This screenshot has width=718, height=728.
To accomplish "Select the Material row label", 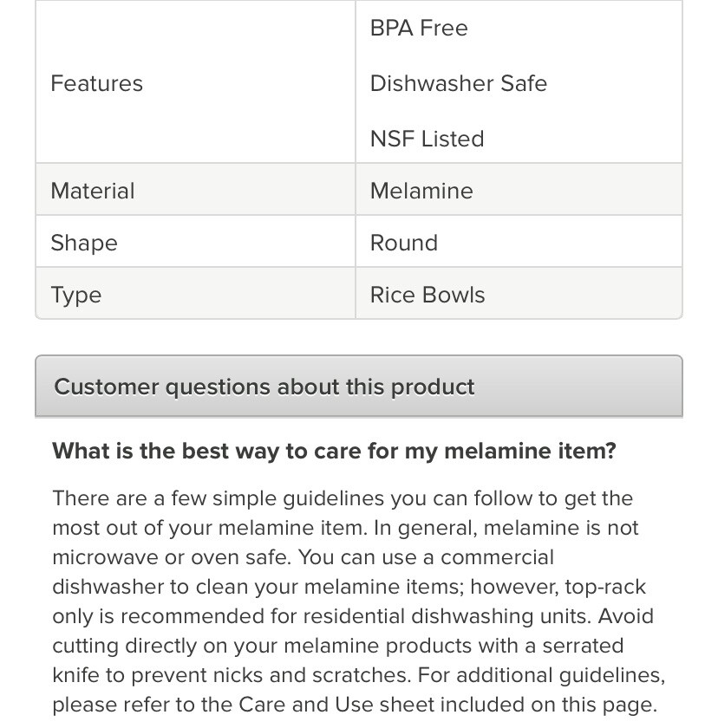I will (x=93, y=191).
